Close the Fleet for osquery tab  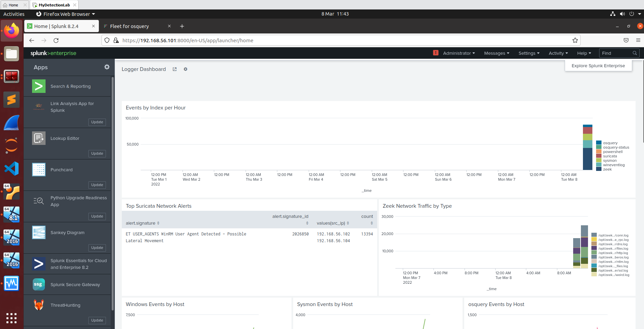click(x=169, y=26)
